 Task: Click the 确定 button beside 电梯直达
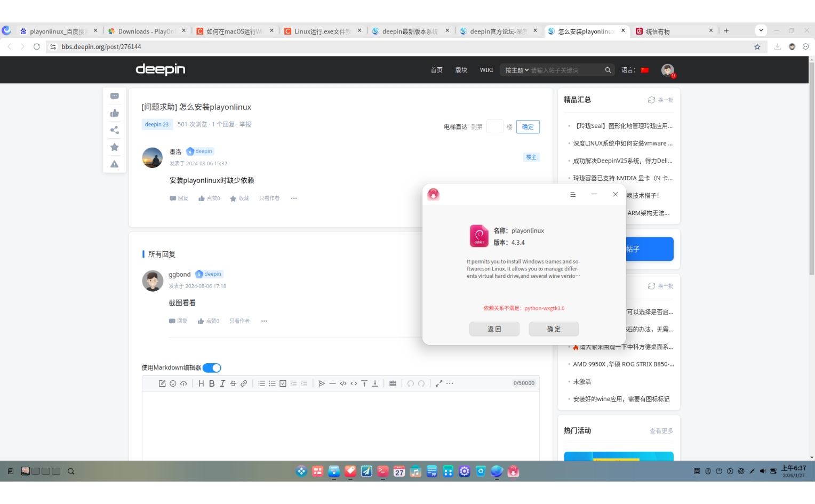coord(528,127)
